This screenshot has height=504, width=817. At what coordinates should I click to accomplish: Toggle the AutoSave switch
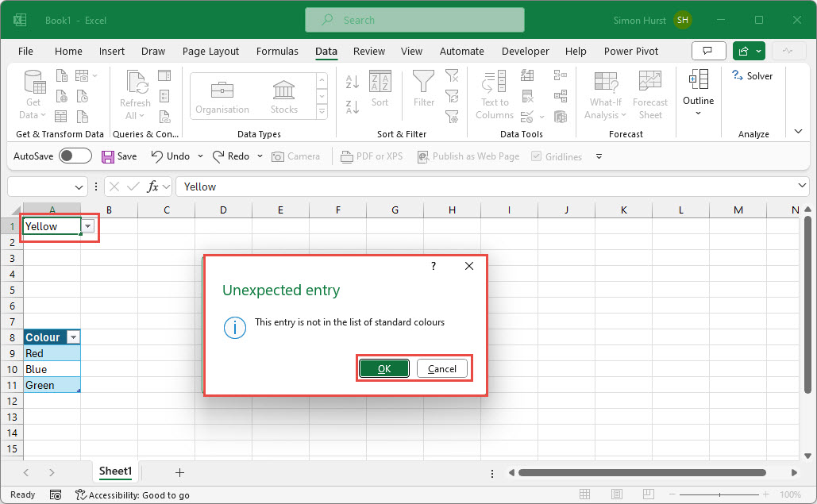coord(75,156)
